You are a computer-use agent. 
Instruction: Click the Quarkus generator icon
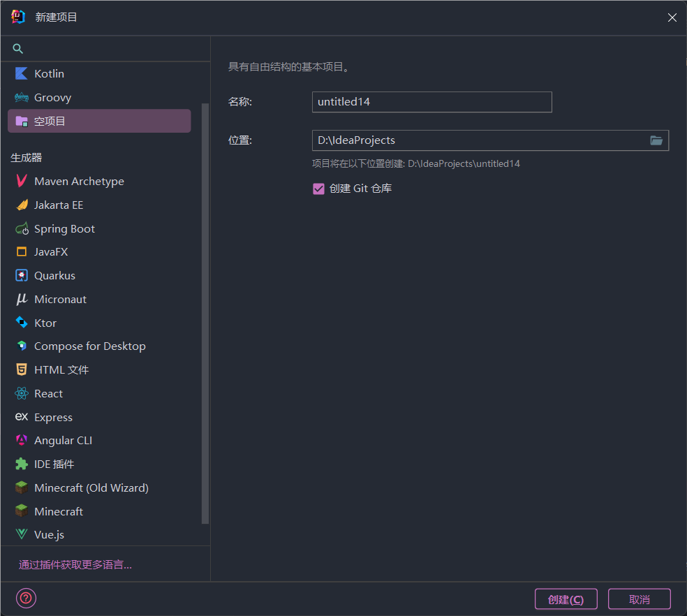click(x=22, y=275)
